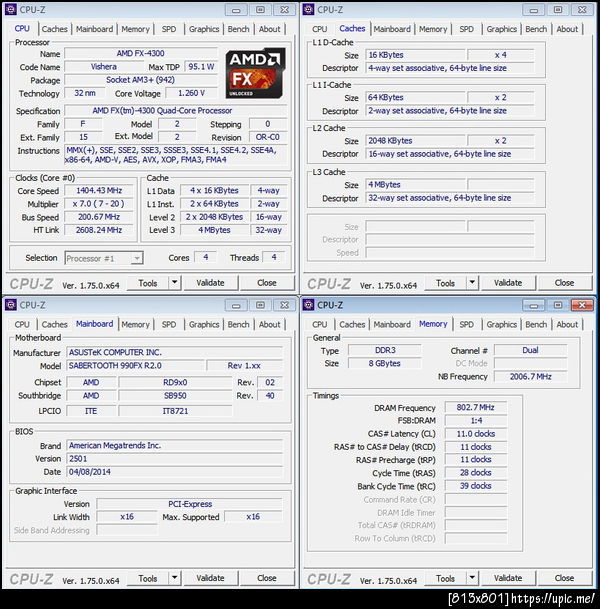Switch to CPU tab in Caches window

[320, 29]
